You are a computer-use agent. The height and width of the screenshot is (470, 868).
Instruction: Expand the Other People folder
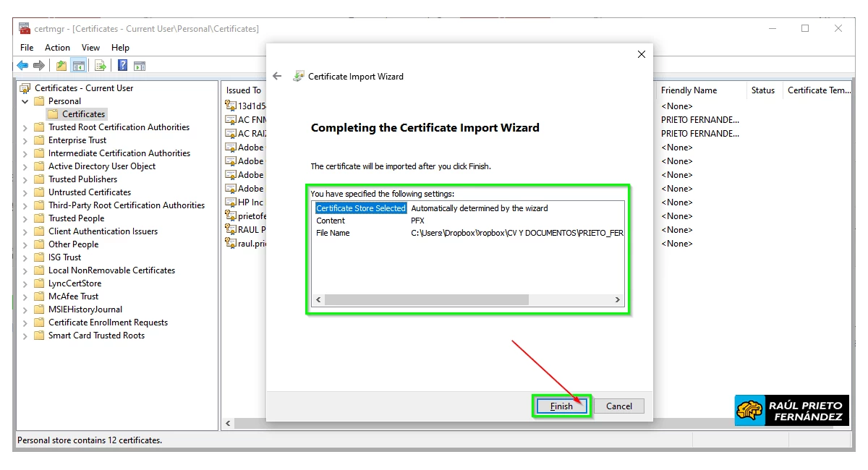coord(24,244)
